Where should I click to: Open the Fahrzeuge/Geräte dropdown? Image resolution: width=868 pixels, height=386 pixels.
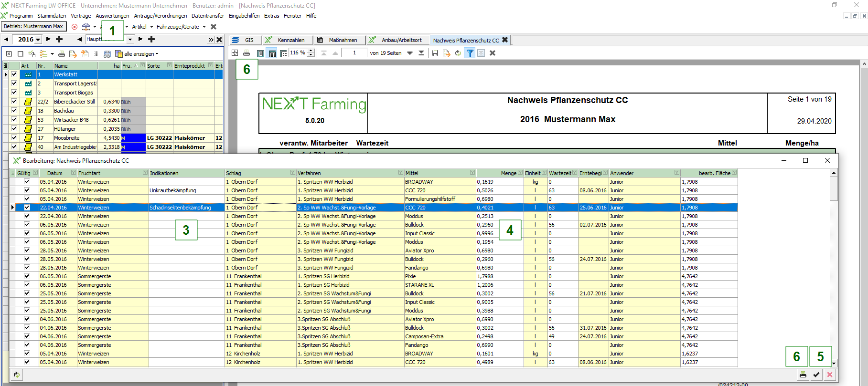coord(204,27)
